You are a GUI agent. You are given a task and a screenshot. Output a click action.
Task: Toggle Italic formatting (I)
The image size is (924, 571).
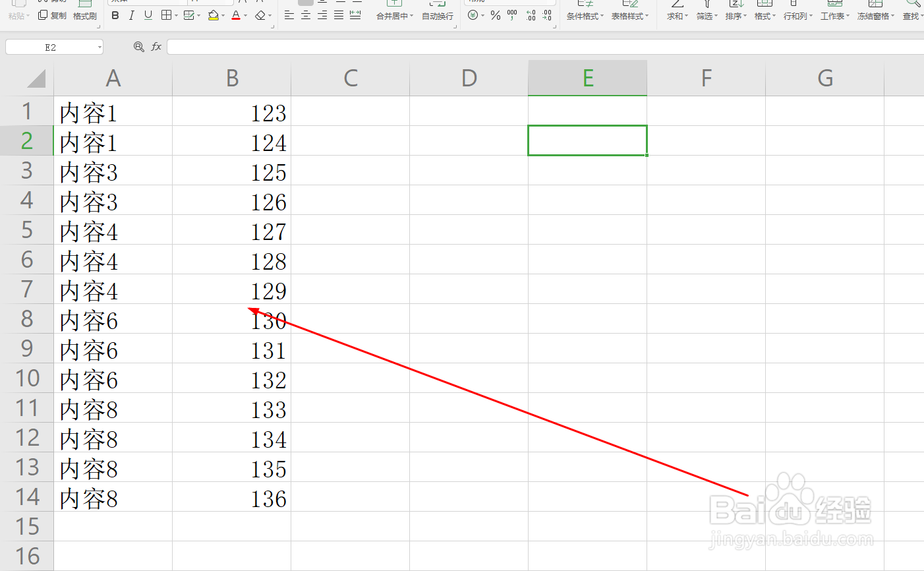point(132,15)
